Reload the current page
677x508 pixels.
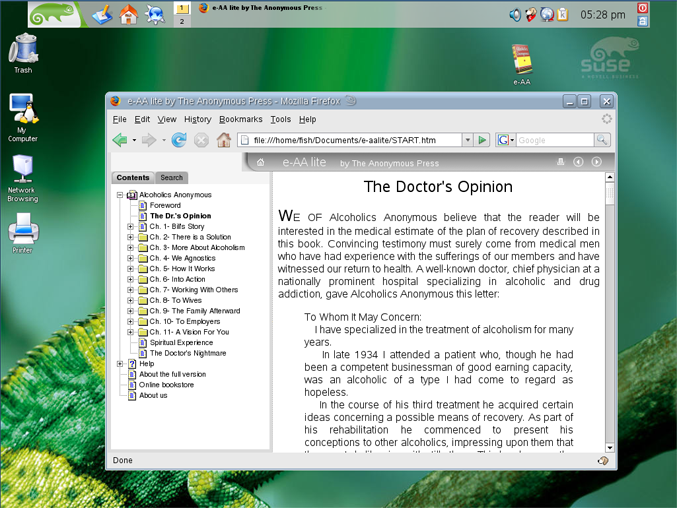pyautogui.click(x=179, y=140)
